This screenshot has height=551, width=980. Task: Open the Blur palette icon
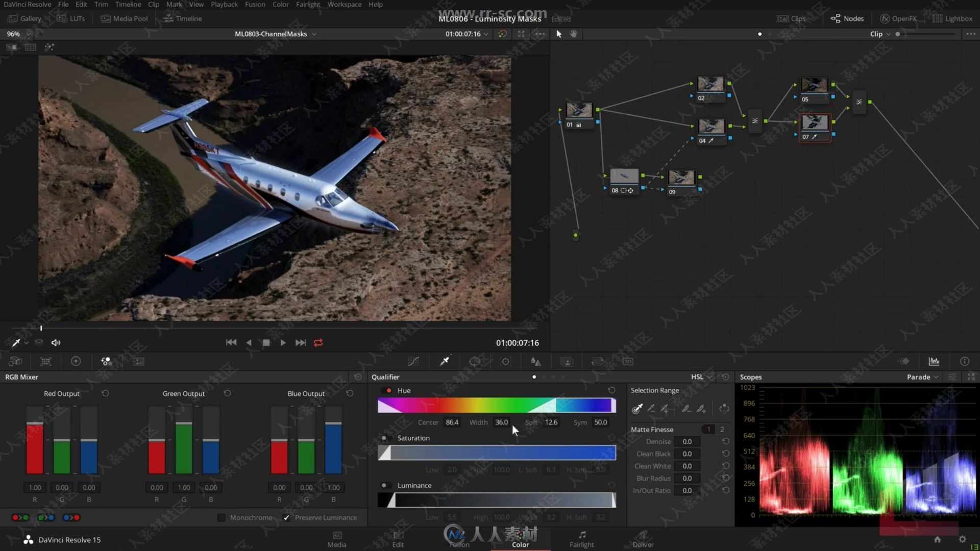click(x=535, y=361)
